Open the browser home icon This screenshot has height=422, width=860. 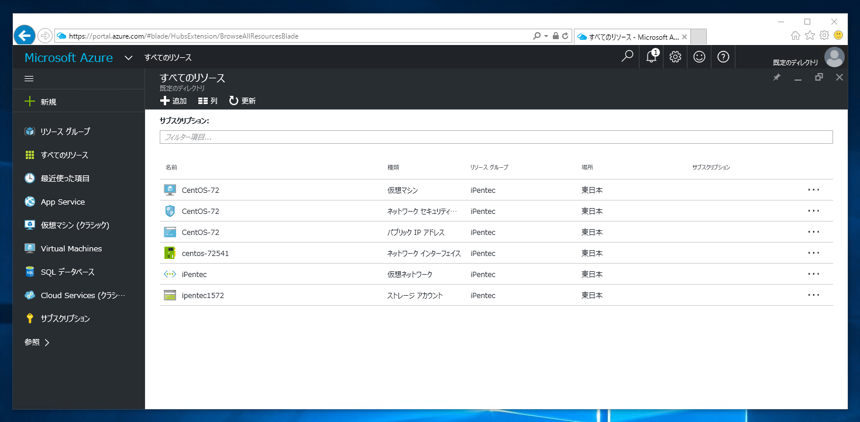795,36
